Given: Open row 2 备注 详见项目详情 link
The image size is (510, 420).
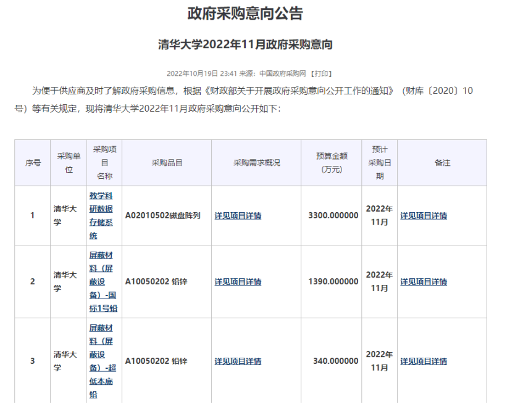Looking at the screenshot, I should tap(424, 282).
